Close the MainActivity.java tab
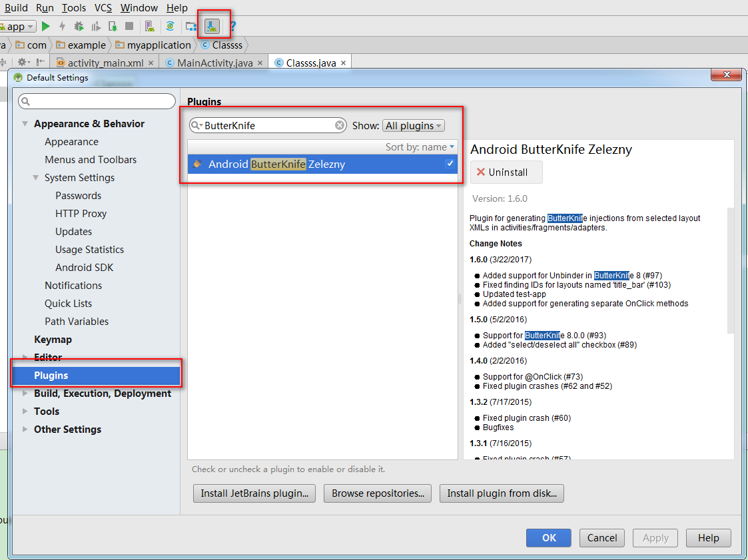Image resolution: width=748 pixels, height=560 pixels. pos(260,63)
